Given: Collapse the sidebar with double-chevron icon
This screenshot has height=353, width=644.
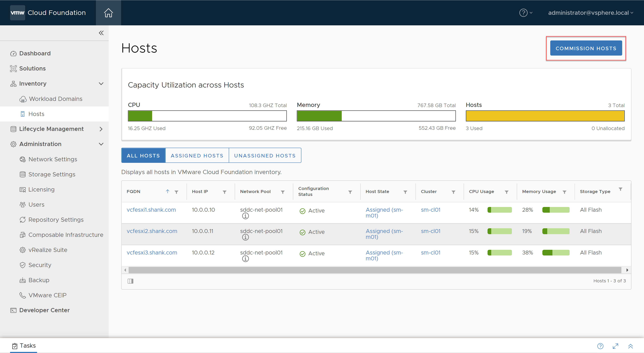Looking at the screenshot, I should [101, 33].
